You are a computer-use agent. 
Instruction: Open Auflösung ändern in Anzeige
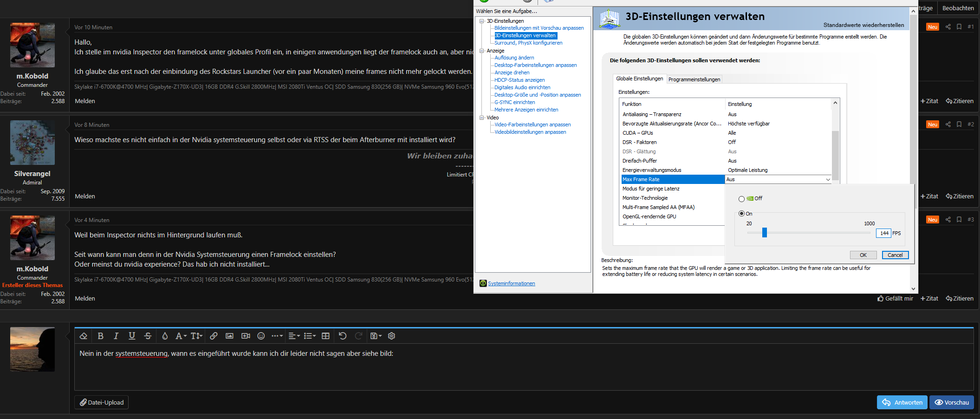click(x=514, y=58)
